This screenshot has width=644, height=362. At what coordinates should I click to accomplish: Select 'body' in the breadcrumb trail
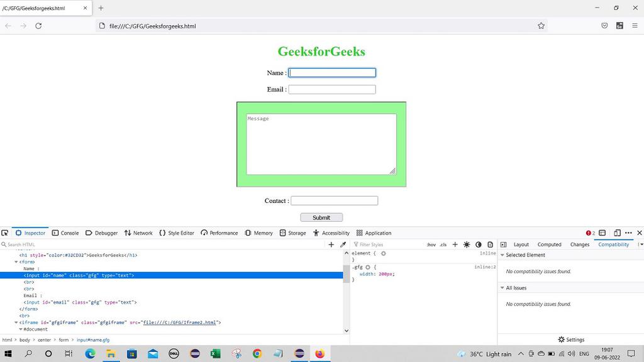click(x=25, y=340)
